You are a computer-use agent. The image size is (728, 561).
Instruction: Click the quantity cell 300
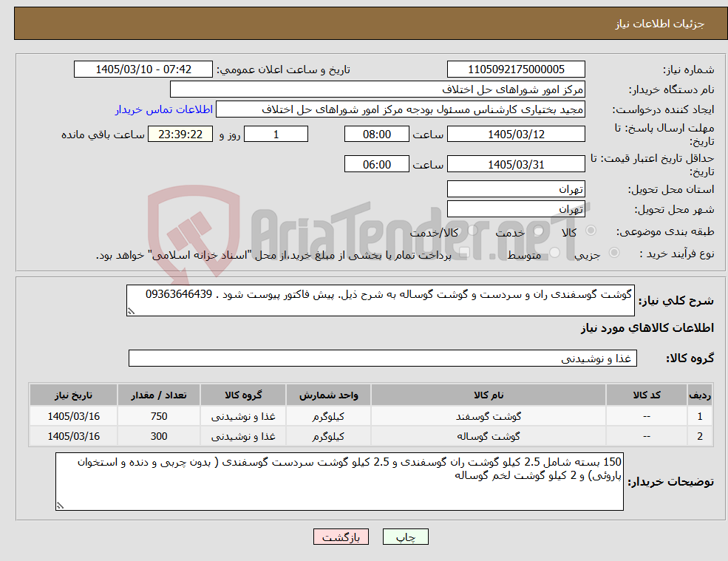coord(159,437)
